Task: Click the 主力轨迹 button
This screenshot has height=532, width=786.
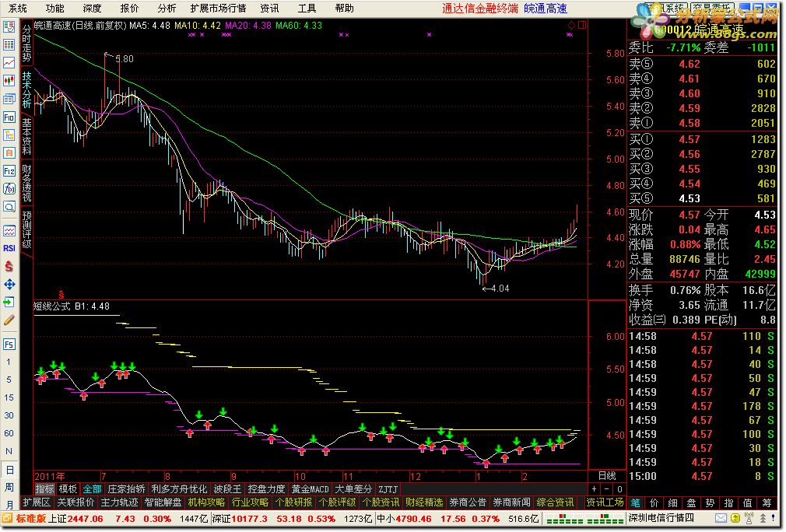Action: tap(119, 502)
